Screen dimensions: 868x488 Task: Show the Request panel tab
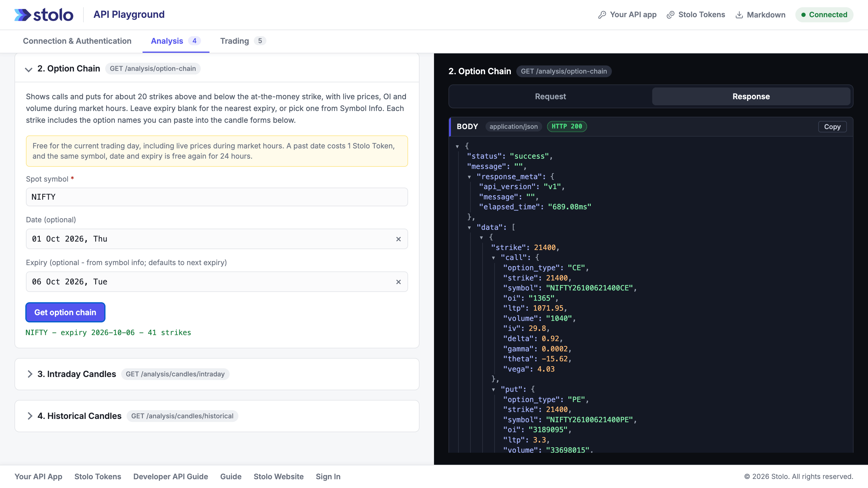(550, 97)
